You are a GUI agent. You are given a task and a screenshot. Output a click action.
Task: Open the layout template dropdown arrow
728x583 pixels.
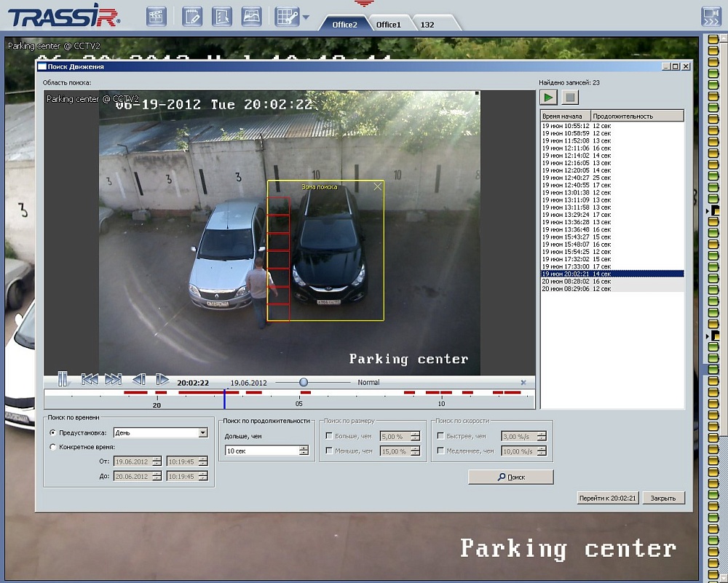306,17
